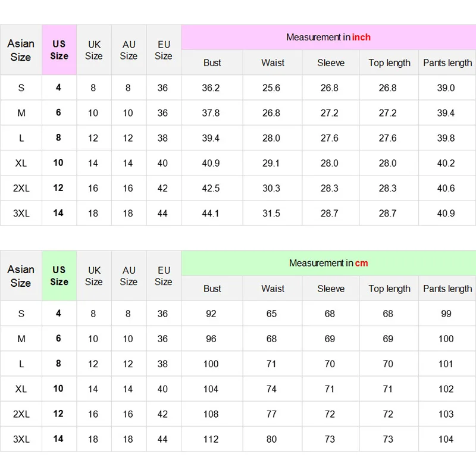Select 'Bust' column header in inch table
The height and width of the screenshot is (476, 476).
click(x=212, y=62)
